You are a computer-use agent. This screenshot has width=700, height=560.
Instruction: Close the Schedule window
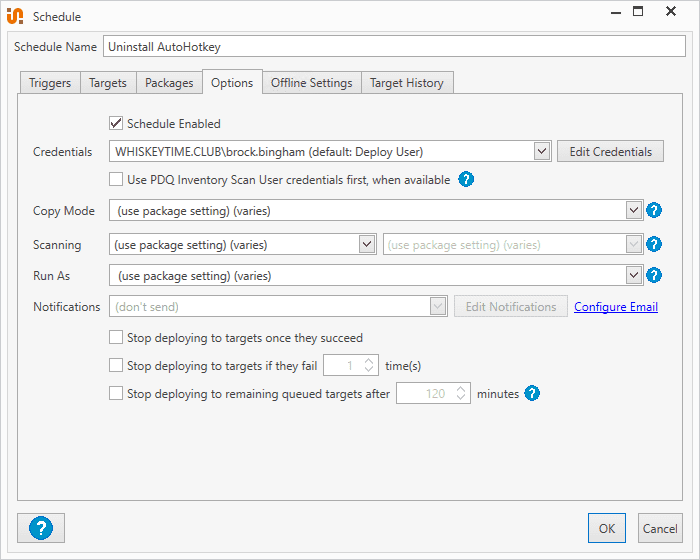coord(671,12)
